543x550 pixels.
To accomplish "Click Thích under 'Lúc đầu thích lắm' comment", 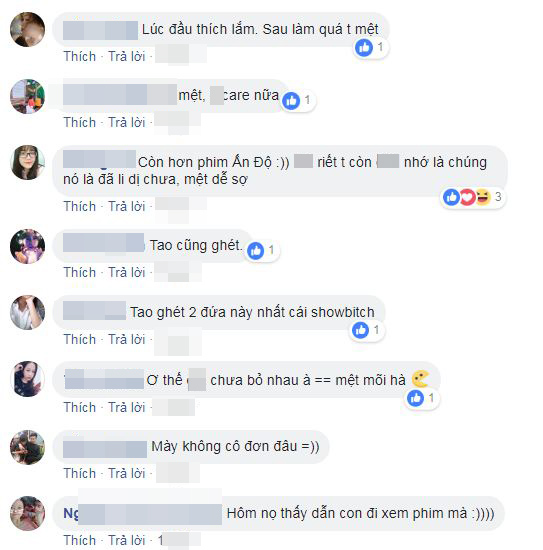I will (80, 56).
